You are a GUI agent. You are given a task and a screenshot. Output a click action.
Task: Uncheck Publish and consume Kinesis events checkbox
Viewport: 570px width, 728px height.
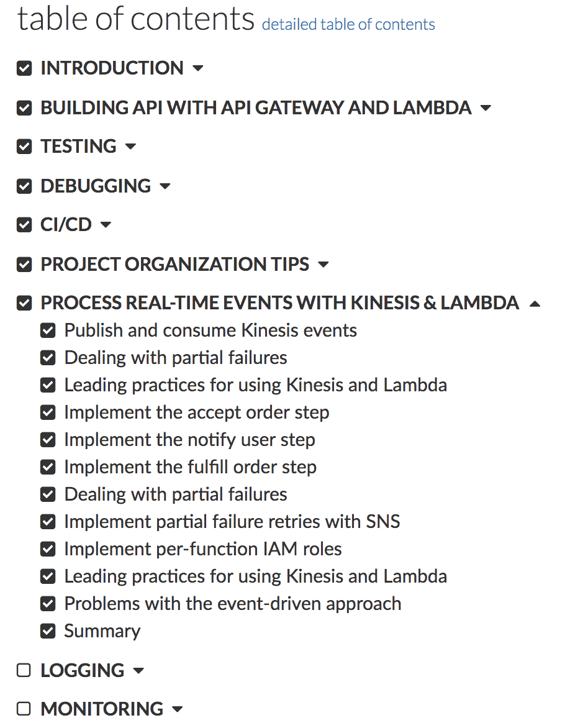coord(48,331)
